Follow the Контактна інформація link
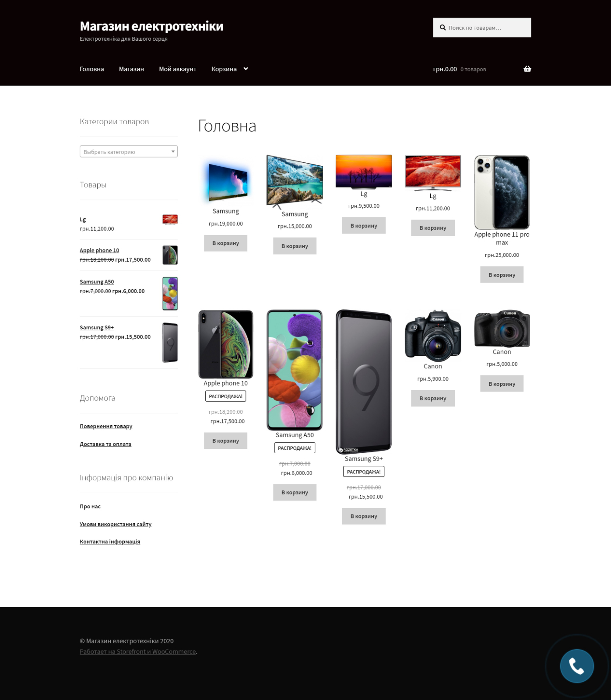Screen dimensions: 611x700 tap(110, 542)
